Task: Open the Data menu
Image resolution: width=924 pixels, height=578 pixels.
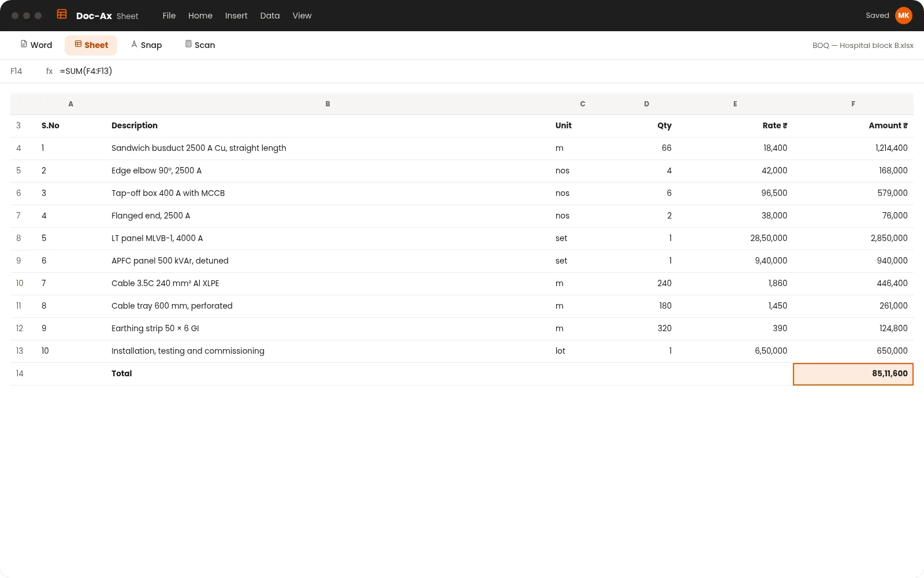Action: pyautogui.click(x=270, y=16)
